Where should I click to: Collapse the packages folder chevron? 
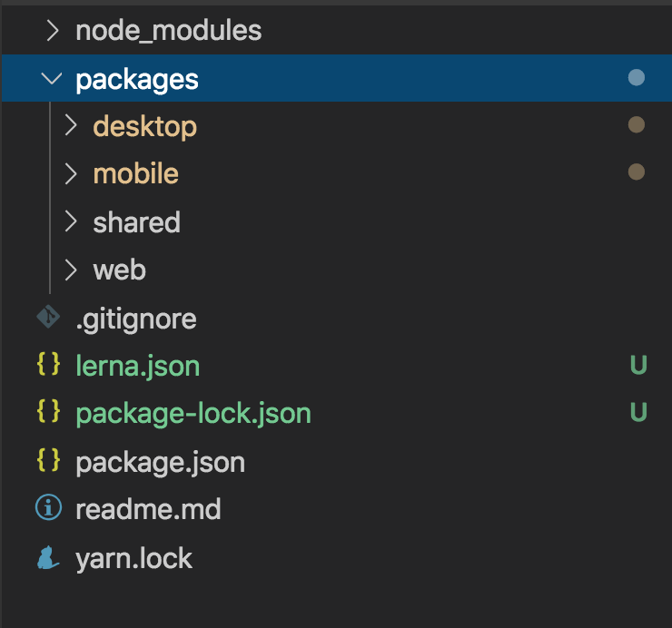click(53, 79)
